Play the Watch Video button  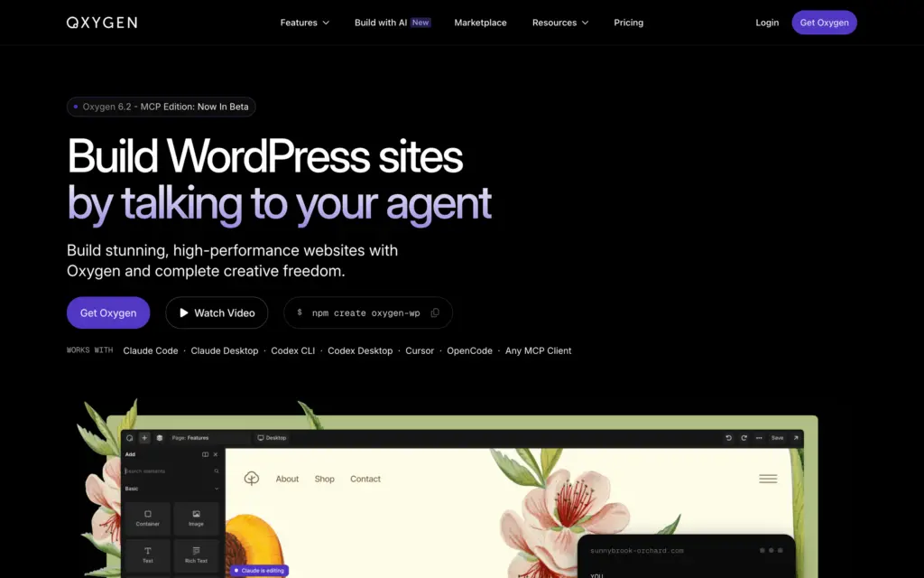[217, 312]
